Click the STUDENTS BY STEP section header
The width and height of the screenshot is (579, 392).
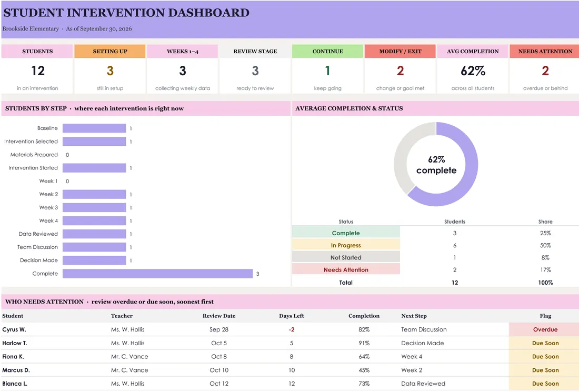point(146,108)
